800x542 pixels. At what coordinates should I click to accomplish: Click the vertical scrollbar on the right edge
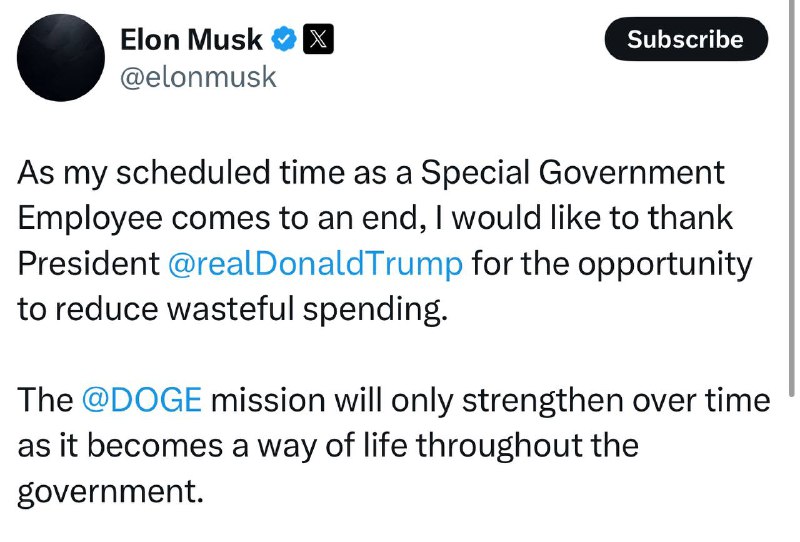click(x=791, y=198)
